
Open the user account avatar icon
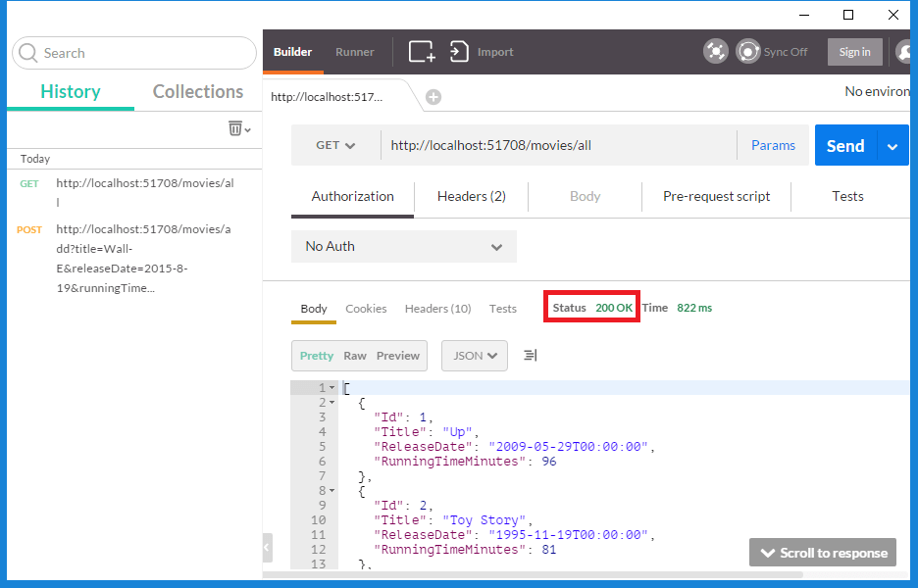point(902,52)
